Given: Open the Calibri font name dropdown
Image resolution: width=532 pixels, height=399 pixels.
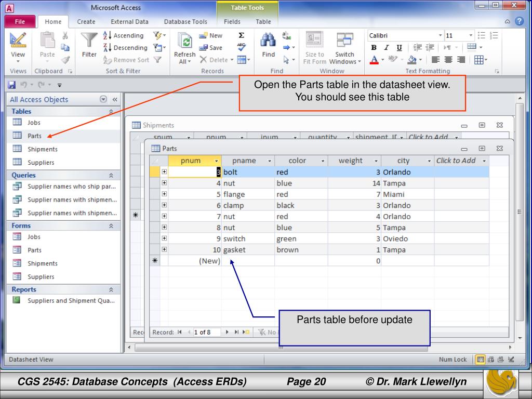Looking at the screenshot, I should click(440, 35).
